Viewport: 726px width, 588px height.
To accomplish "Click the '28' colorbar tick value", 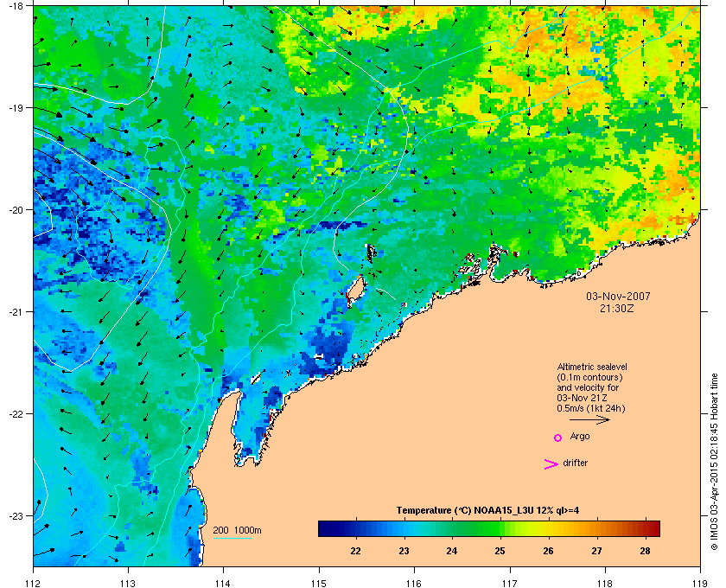I will [x=645, y=551].
